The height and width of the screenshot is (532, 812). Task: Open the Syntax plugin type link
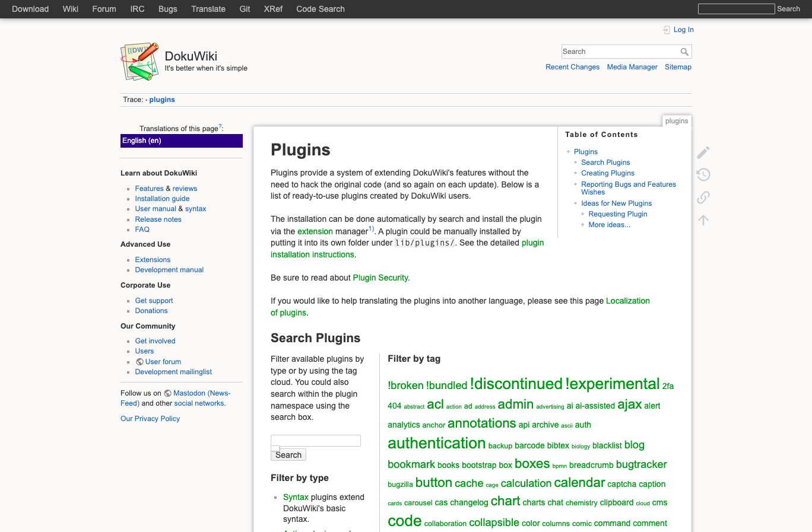pyautogui.click(x=296, y=497)
